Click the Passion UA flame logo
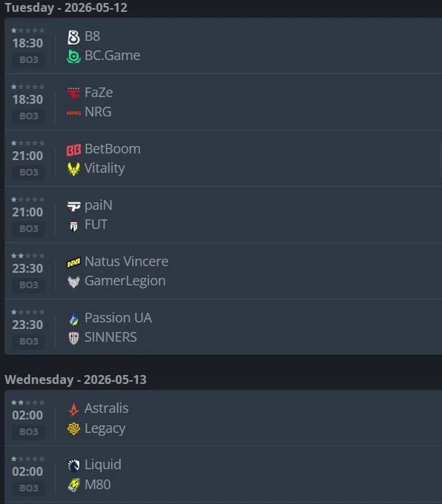442x504 pixels. point(73,319)
